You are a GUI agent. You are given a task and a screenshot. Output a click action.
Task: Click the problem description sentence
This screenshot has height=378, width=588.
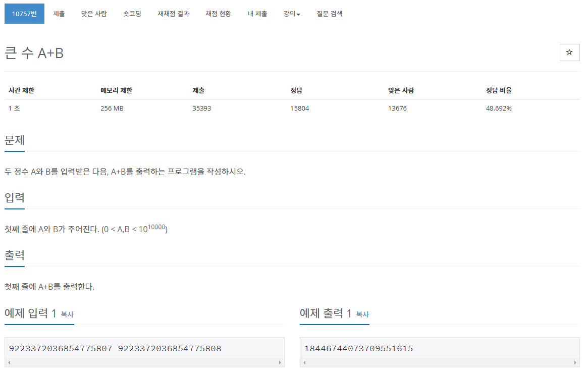pyautogui.click(x=125, y=172)
